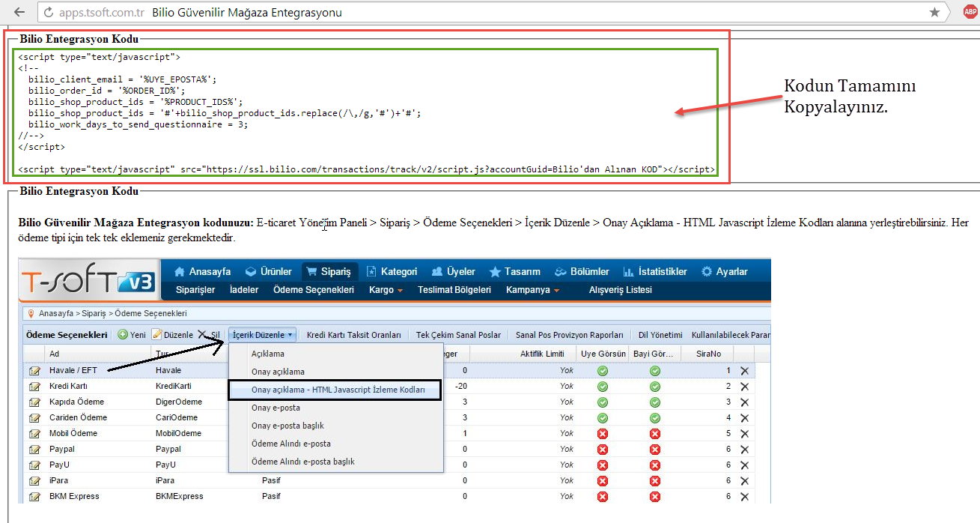Toggle Bayi Görsün for the SiraNo 5 row

(x=655, y=434)
